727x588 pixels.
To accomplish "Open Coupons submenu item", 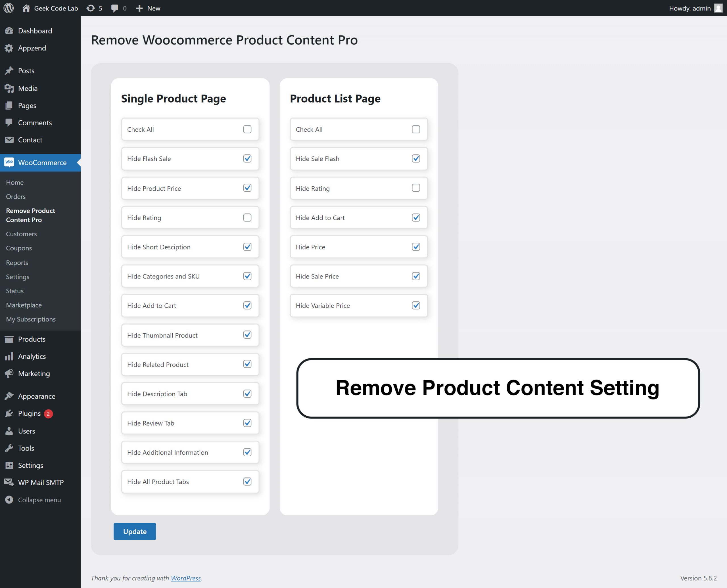I will point(19,248).
